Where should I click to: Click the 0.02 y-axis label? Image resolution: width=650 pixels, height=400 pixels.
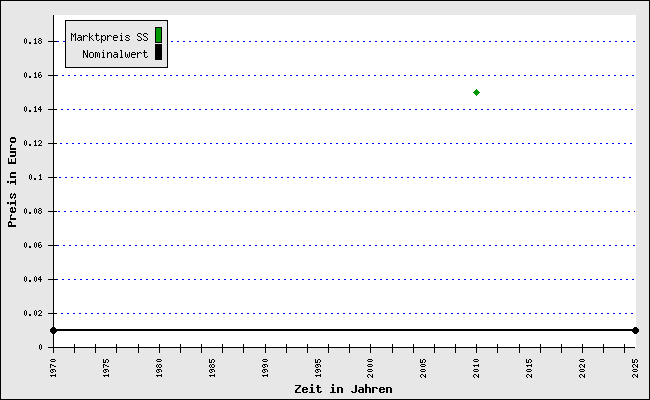click(x=33, y=313)
